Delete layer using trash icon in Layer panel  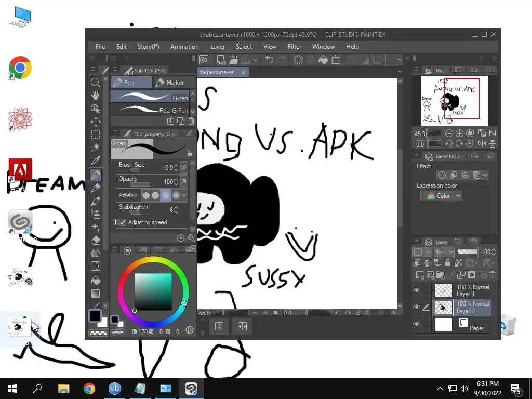(493, 275)
